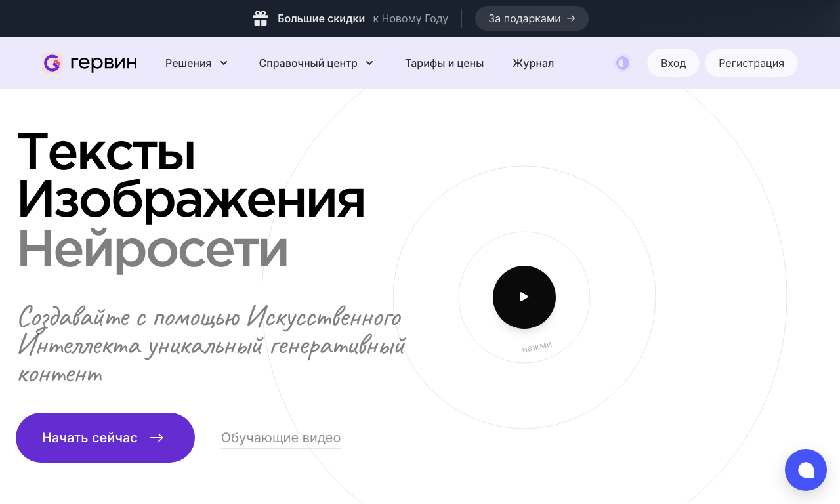Click the Начать сейчас button
This screenshot has width=840, height=504.
point(105,438)
